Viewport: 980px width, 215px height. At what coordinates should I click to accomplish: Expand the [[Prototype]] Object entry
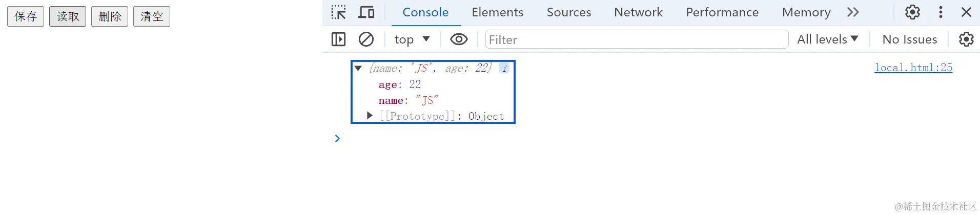(370, 116)
